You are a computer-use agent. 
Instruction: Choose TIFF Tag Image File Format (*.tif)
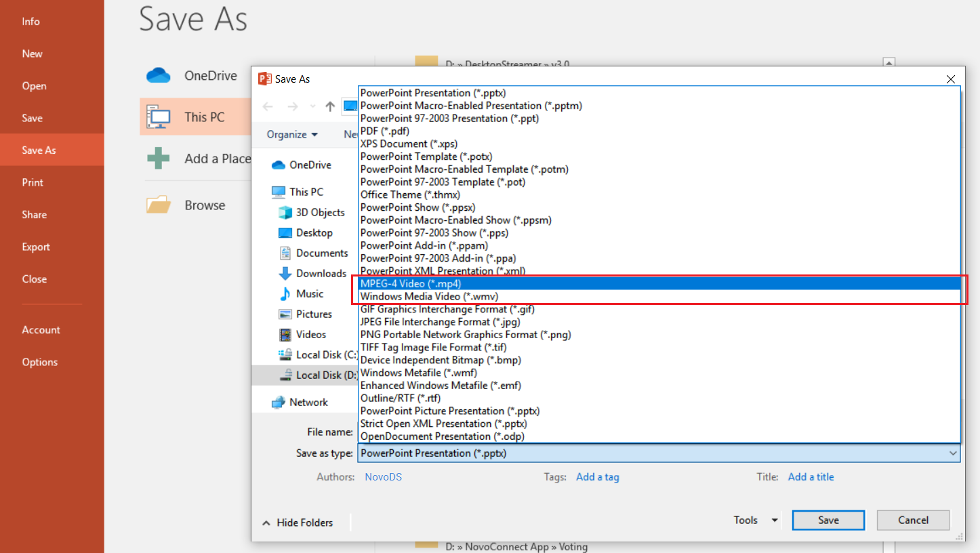(659, 347)
